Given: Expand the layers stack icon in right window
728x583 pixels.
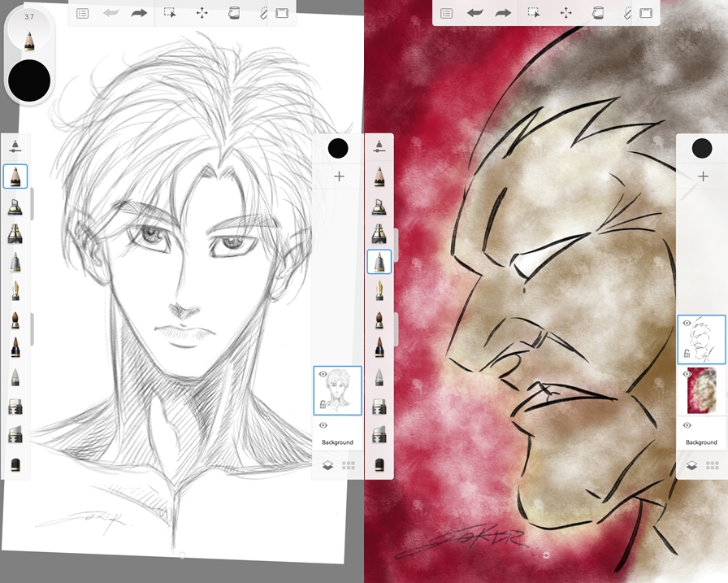Looking at the screenshot, I should (691, 466).
